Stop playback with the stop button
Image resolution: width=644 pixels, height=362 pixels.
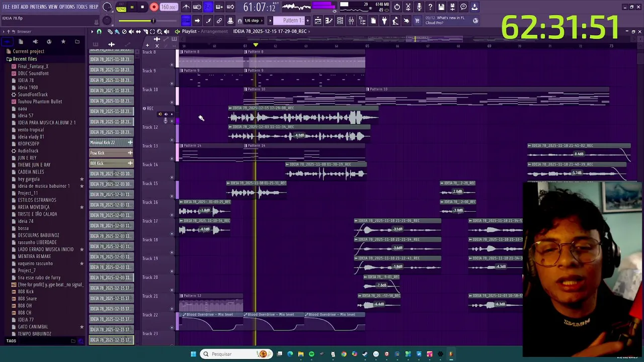142,8
